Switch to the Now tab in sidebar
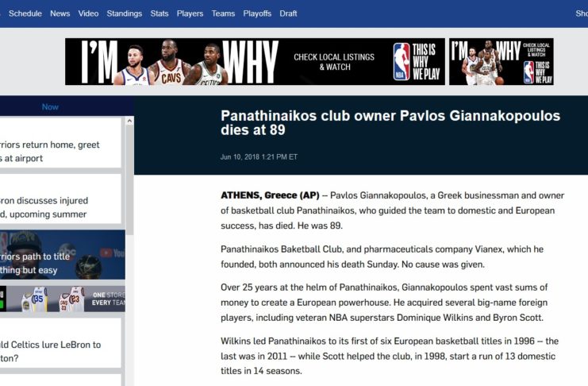This screenshot has height=386, width=588. pyautogui.click(x=50, y=106)
